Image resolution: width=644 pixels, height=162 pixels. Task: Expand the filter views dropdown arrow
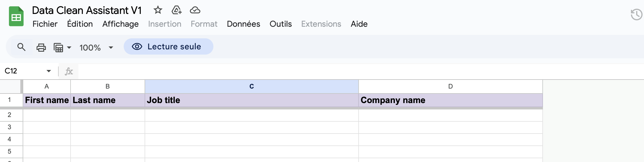pyautogui.click(x=69, y=48)
